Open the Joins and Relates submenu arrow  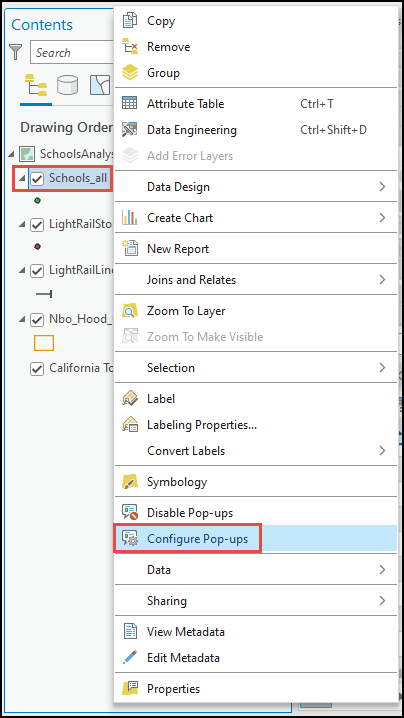click(382, 279)
